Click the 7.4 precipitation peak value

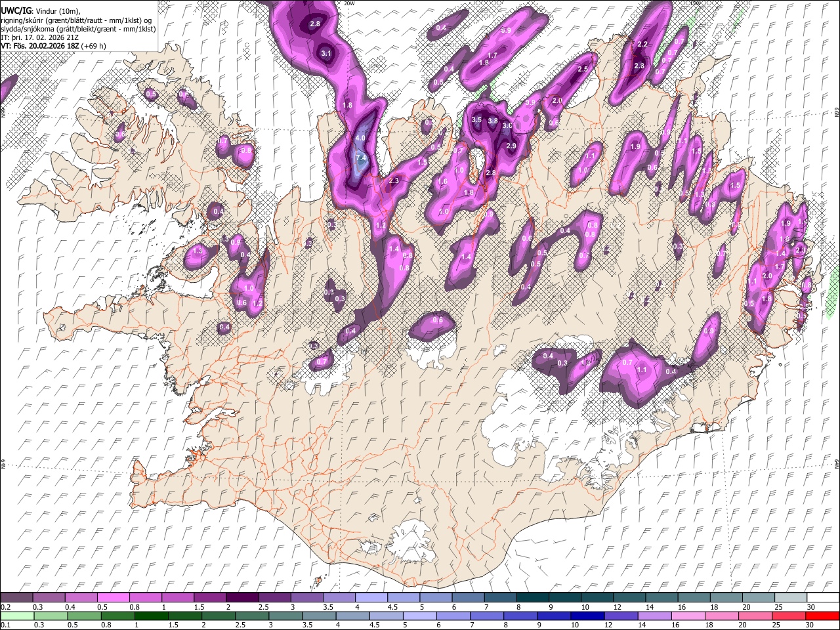[361, 158]
